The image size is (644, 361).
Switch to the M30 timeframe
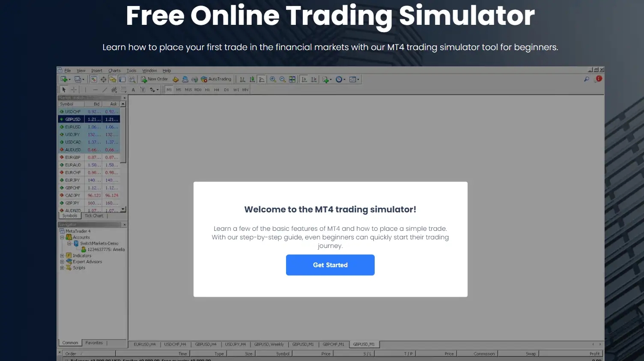(198, 90)
